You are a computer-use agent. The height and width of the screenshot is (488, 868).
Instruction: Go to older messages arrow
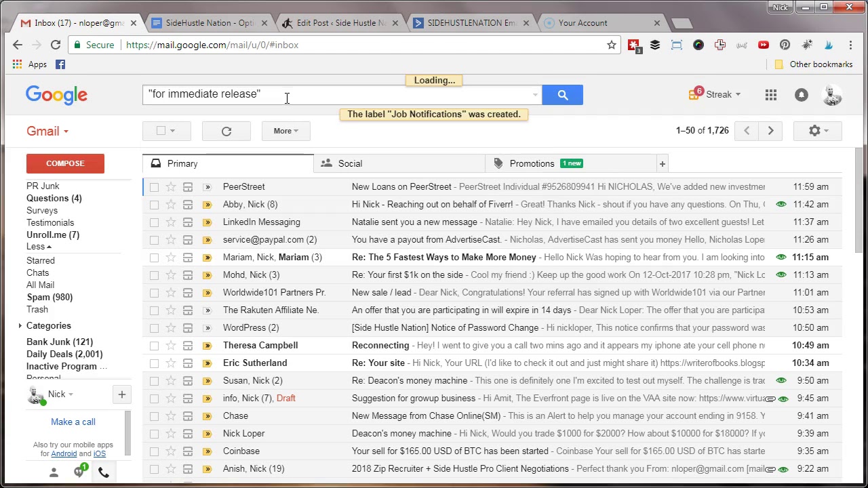tap(771, 131)
